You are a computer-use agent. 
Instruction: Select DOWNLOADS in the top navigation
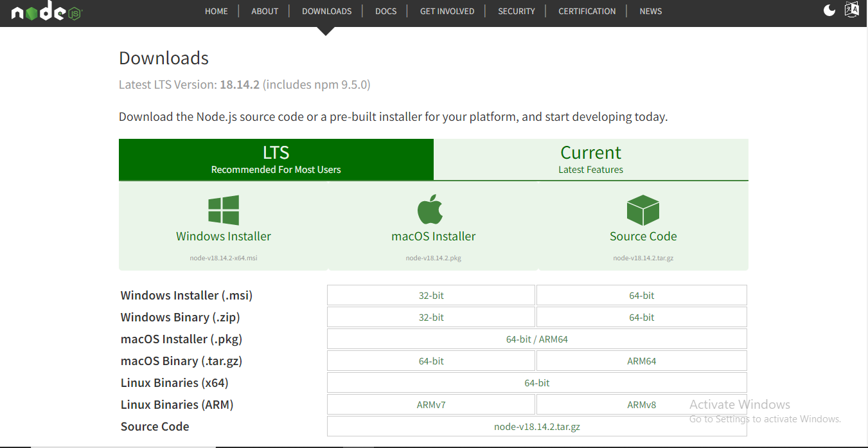(x=326, y=11)
